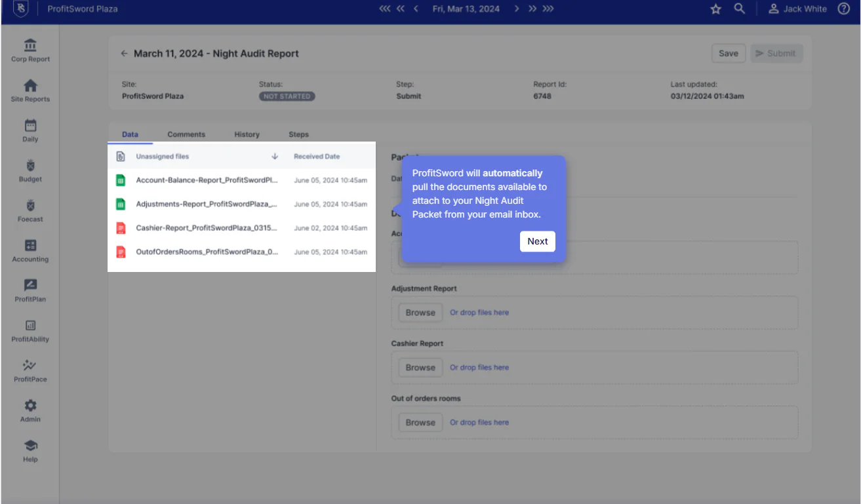Click the favorites star icon
Screen dimensions: 861x504
coord(716,9)
